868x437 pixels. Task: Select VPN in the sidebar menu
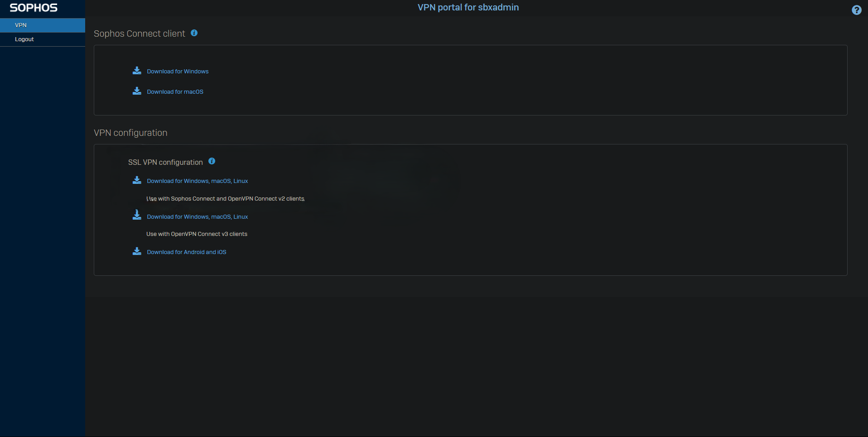tap(43, 25)
